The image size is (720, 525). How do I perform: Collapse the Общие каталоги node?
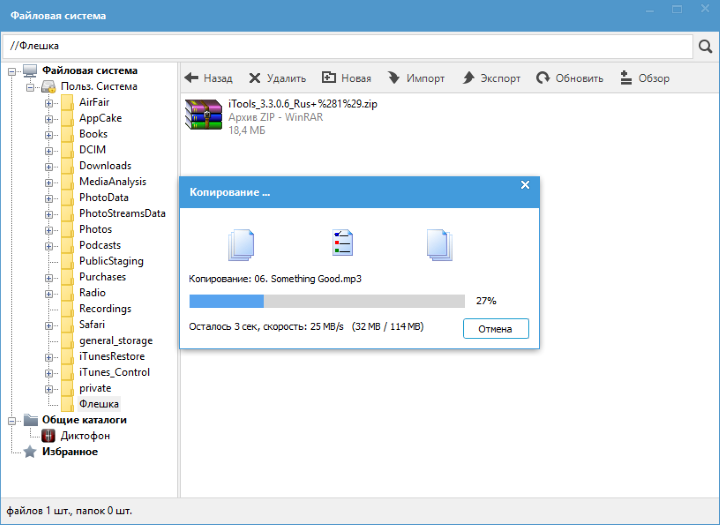tap(12, 421)
